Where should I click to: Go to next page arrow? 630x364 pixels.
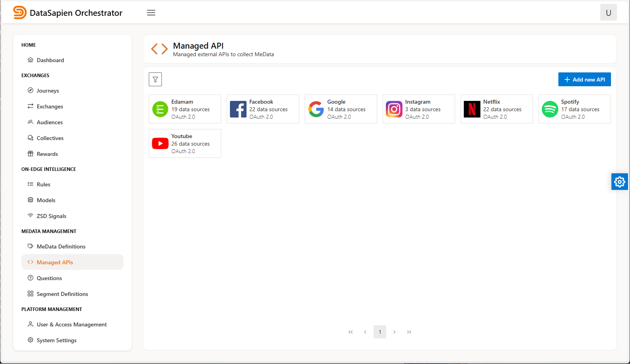(x=395, y=332)
